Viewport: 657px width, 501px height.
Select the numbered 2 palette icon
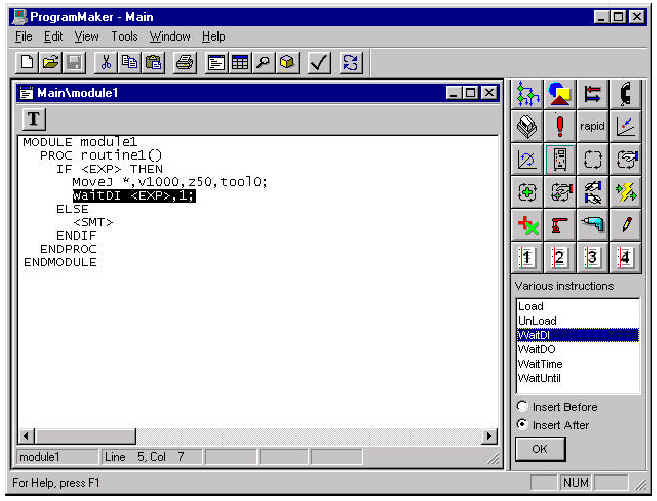(560, 258)
